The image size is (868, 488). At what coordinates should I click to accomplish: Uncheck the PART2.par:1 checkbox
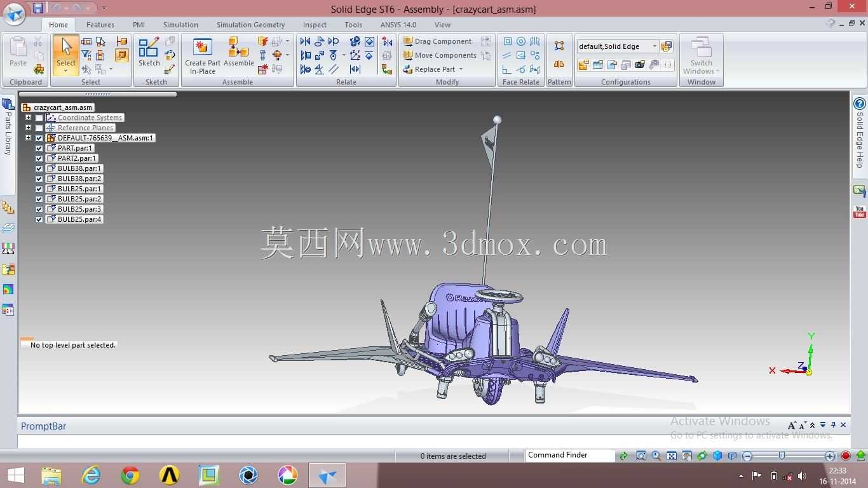[39, 158]
